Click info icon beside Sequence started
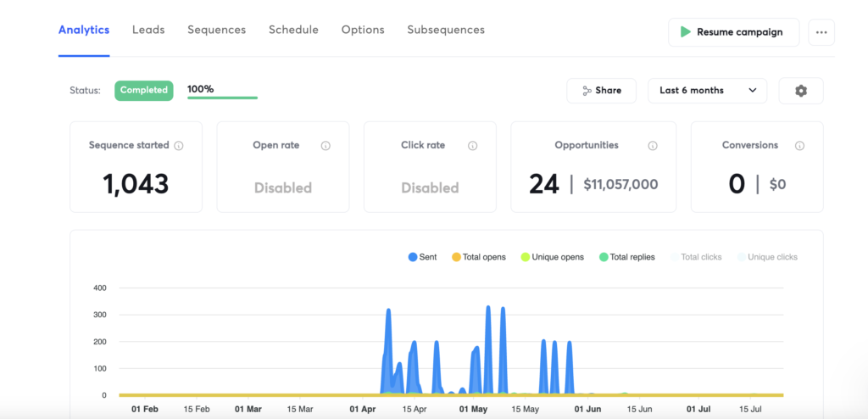The width and height of the screenshot is (868, 419). [179, 146]
